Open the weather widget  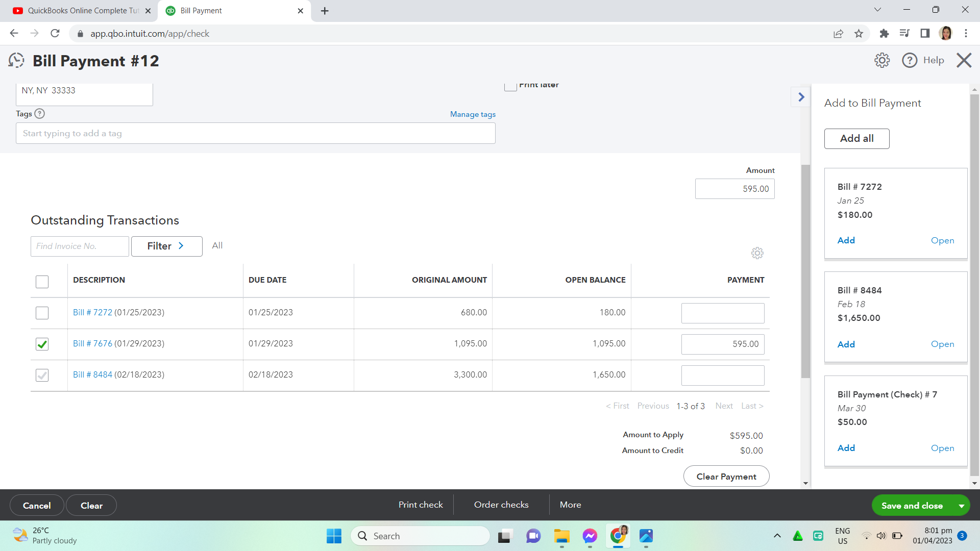pyautogui.click(x=45, y=536)
